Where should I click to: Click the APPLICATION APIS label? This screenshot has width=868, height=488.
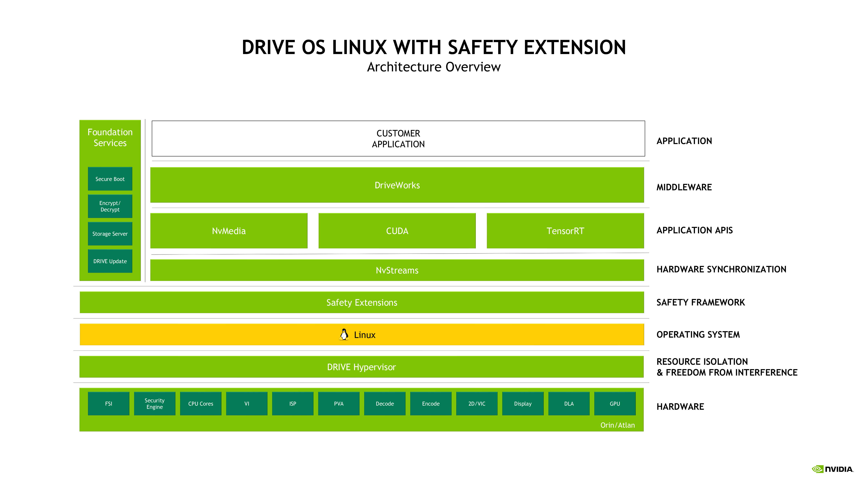(694, 230)
